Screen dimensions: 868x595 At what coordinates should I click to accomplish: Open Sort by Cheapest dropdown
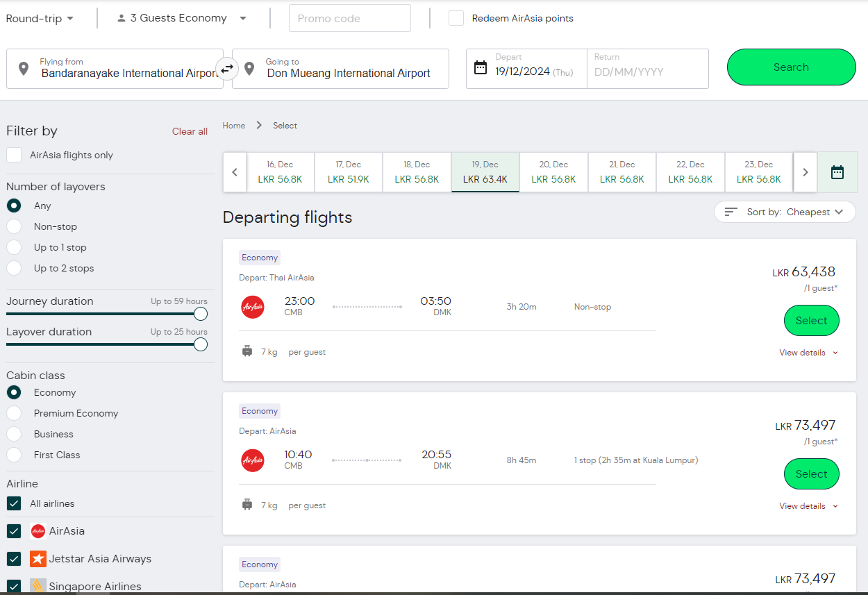coord(785,212)
